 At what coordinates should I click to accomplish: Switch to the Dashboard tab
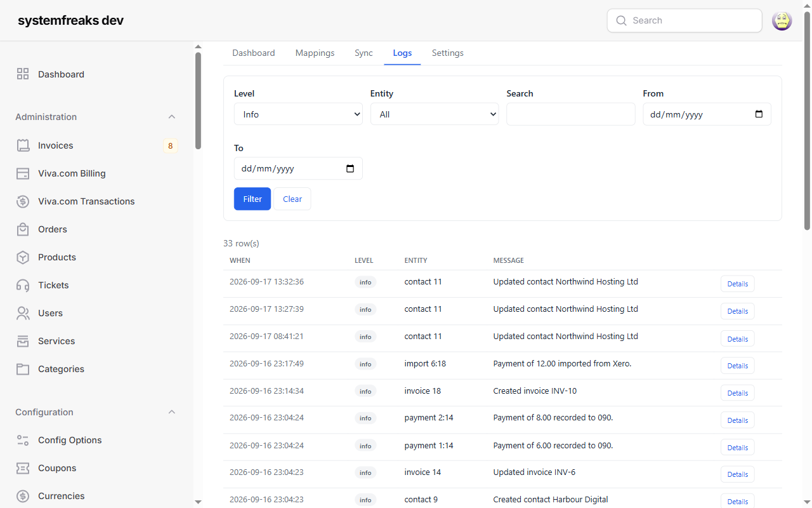pos(254,53)
